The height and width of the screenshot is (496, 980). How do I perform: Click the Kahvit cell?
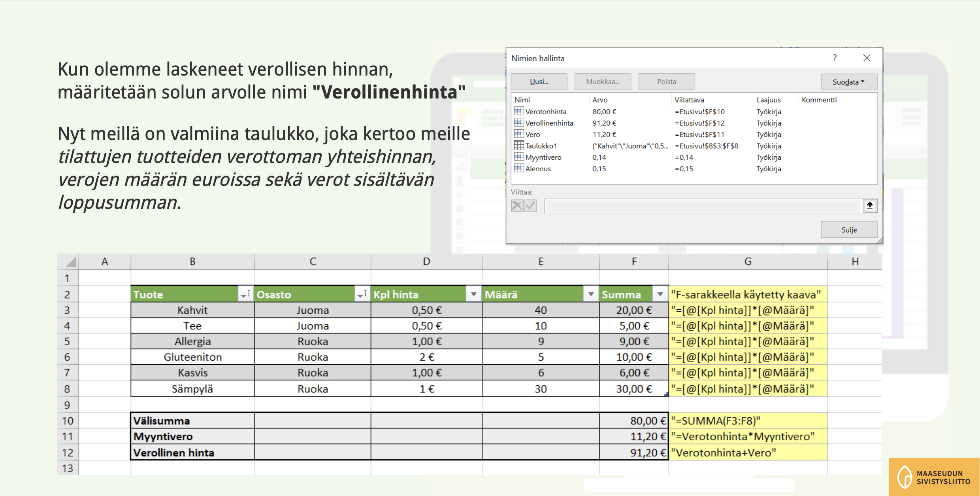(x=192, y=310)
